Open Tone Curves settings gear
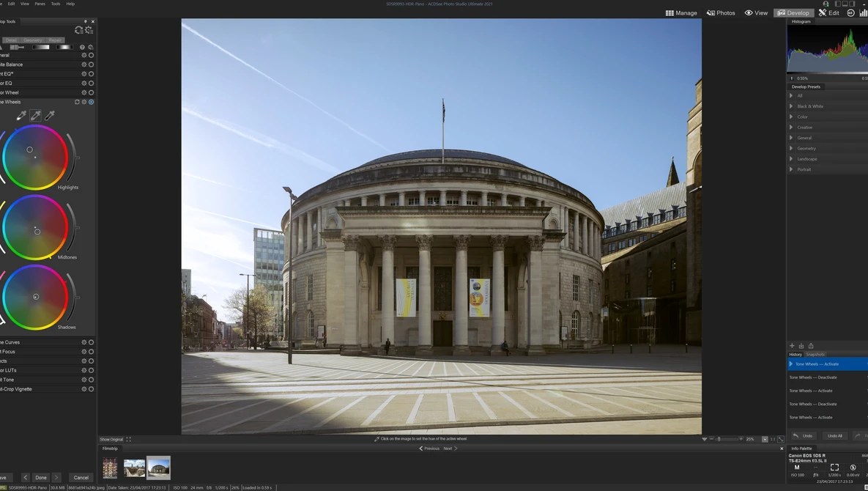Viewport: 868px width, 491px height. click(x=84, y=342)
